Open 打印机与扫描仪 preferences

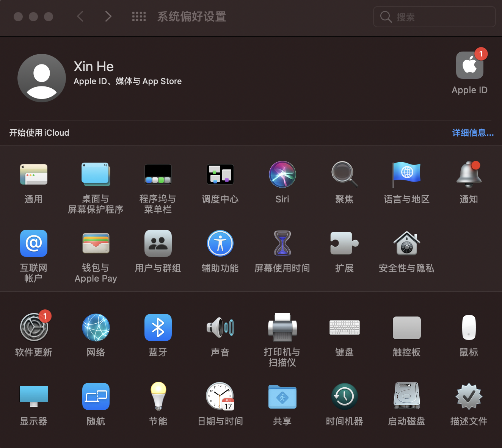282,327
